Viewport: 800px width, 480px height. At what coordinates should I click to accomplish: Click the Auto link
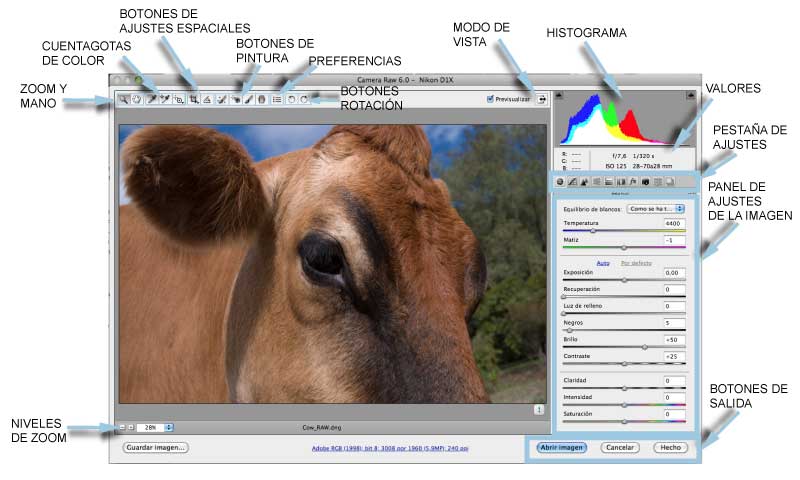point(603,263)
